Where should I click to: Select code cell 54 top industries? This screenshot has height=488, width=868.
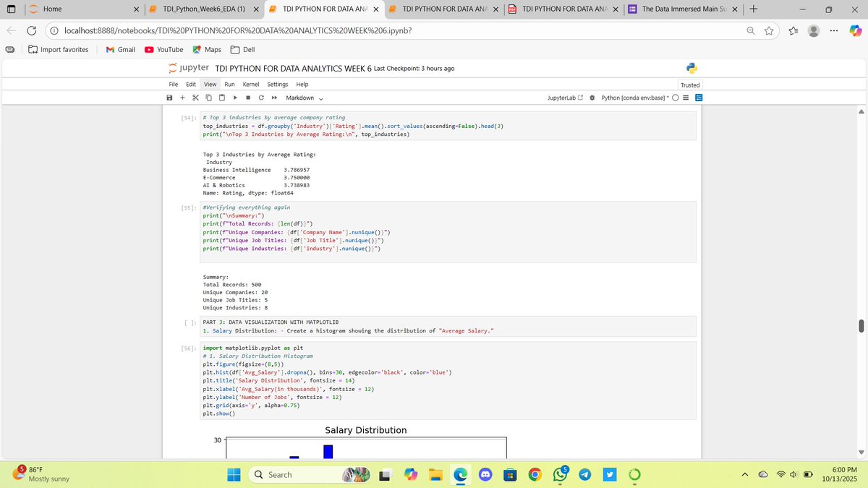coord(449,126)
